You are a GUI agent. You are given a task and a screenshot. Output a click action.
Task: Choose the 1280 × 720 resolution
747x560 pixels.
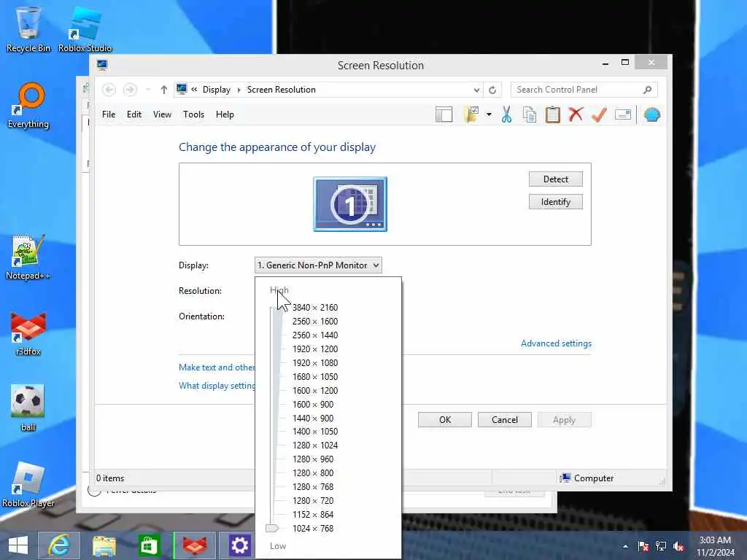(313, 500)
